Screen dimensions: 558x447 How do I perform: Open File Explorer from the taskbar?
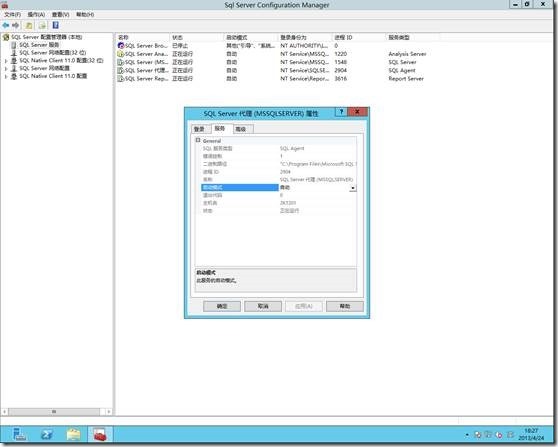click(x=73, y=434)
